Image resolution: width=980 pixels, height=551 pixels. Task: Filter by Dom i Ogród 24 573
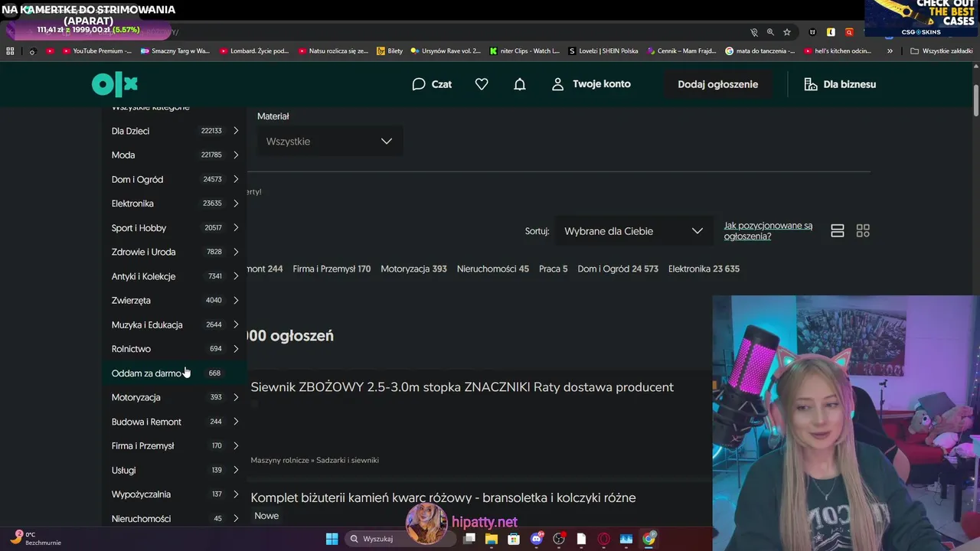tap(618, 269)
